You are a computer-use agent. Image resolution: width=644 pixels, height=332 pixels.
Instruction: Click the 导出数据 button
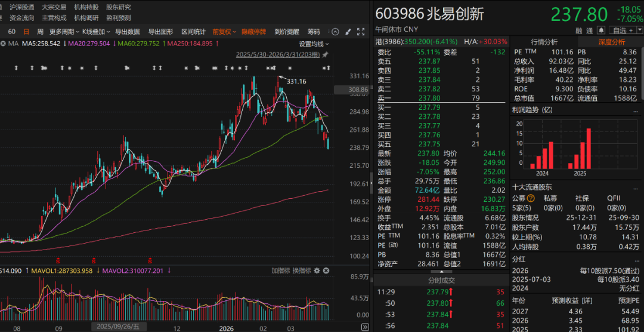(x=127, y=32)
